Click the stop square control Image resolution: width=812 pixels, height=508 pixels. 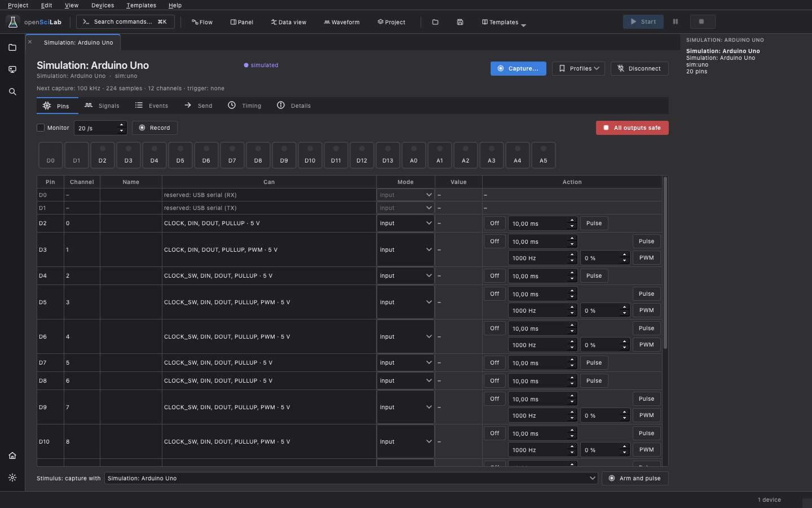tap(703, 22)
